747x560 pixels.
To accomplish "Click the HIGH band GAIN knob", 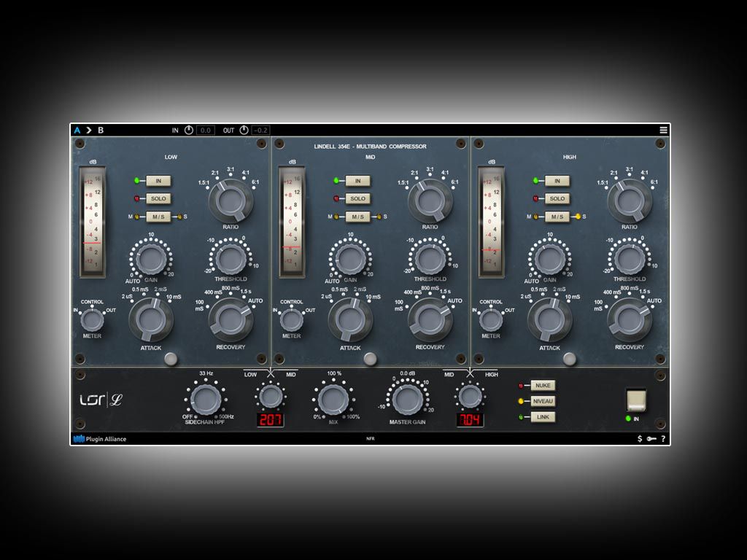I will pyautogui.click(x=550, y=259).
